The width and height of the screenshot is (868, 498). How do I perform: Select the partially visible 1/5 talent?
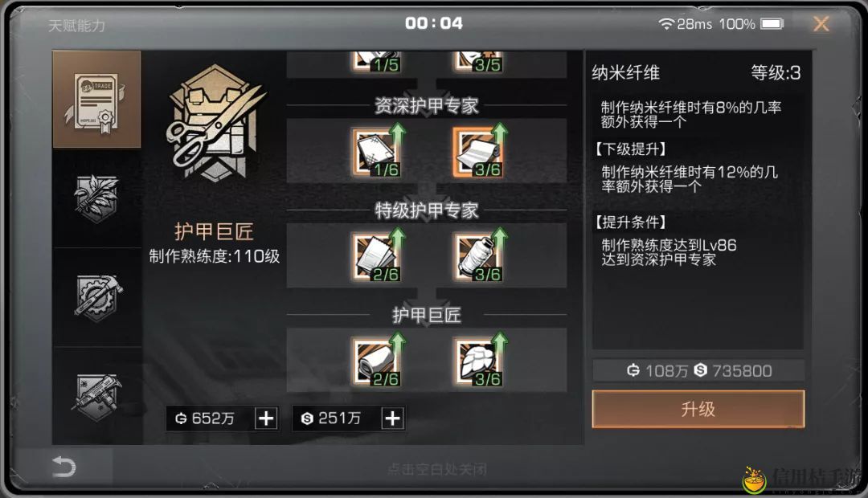pos(376,61)
